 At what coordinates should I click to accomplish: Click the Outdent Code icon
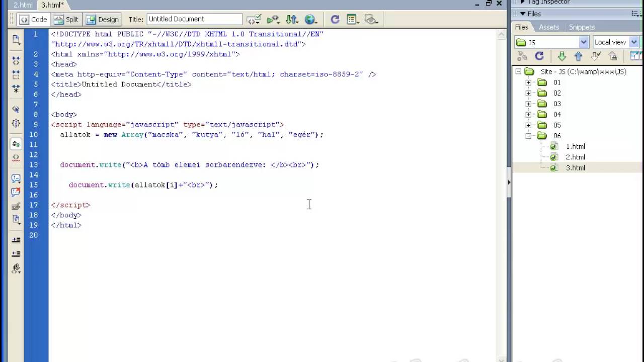click(x=16, y=254)
